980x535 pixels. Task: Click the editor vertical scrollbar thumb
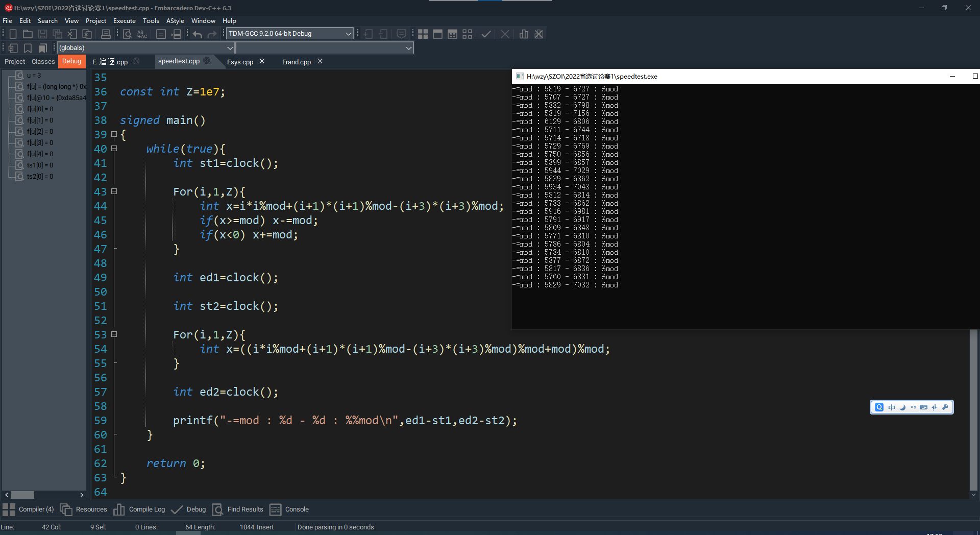point(973,409)
